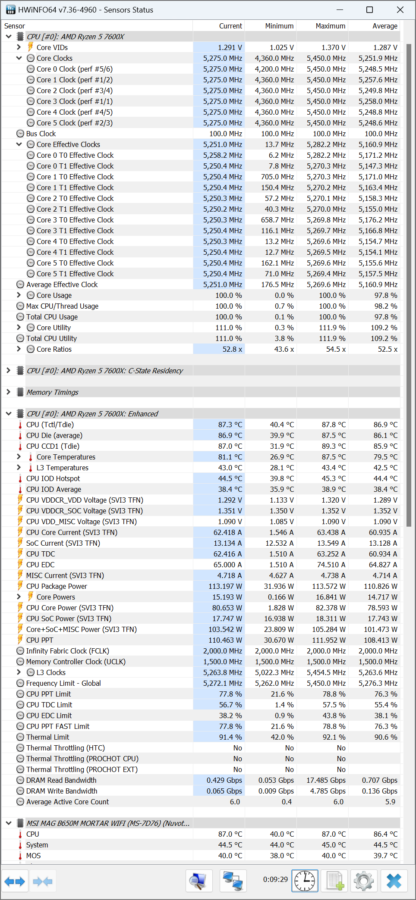Open the network remote monitoring icon
The height and width of the screenshot is (900, 416).
click(x=233, y=880)
